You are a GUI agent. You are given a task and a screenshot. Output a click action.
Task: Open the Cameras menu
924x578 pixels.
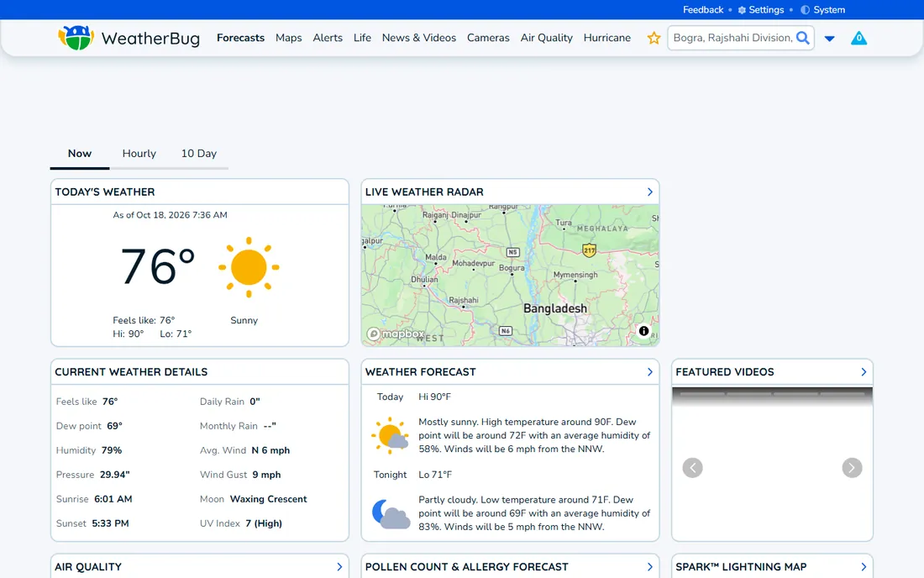pyautogui.click(x=488, y=38)
